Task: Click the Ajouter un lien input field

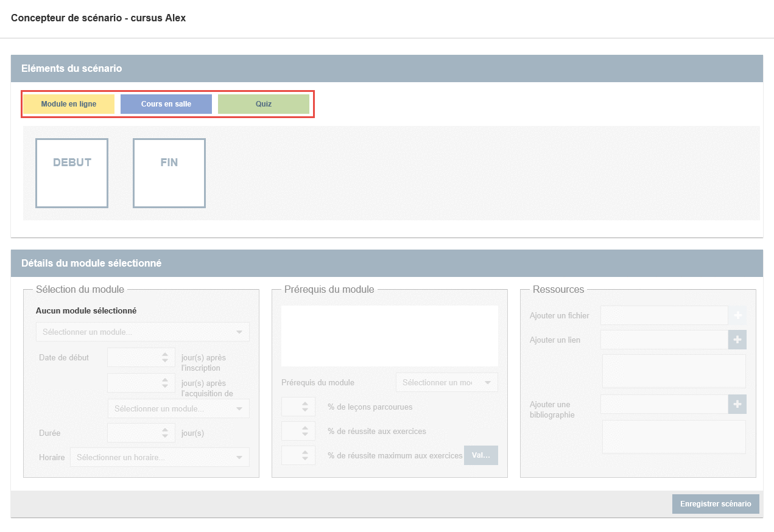Action: [x=664, y=340]
